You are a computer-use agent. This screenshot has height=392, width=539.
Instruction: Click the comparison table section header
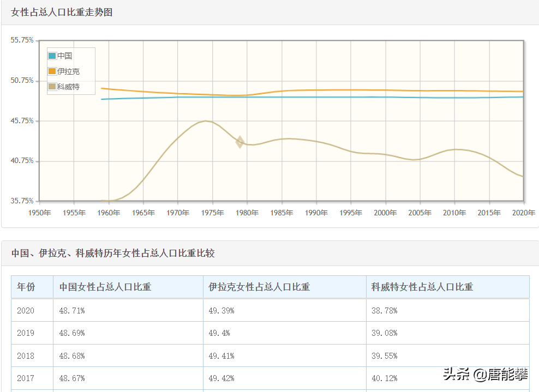point(113,253)
